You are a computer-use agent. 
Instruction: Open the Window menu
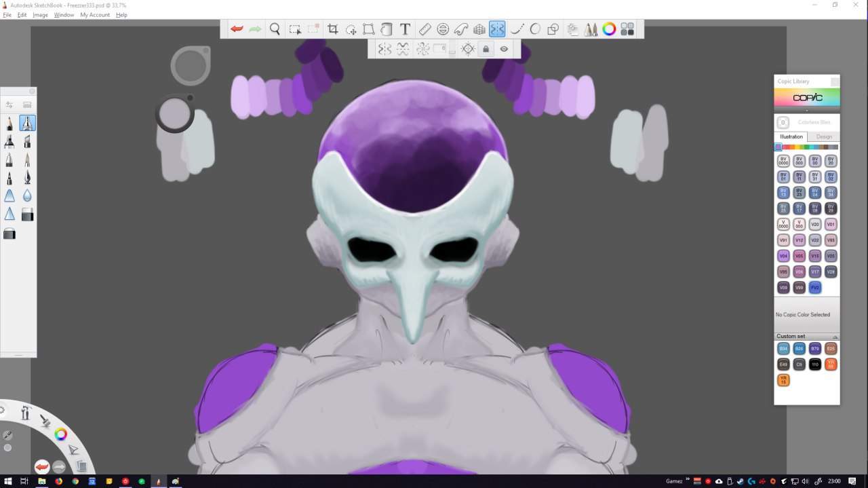pyautogui.click(x=64, y=15)
